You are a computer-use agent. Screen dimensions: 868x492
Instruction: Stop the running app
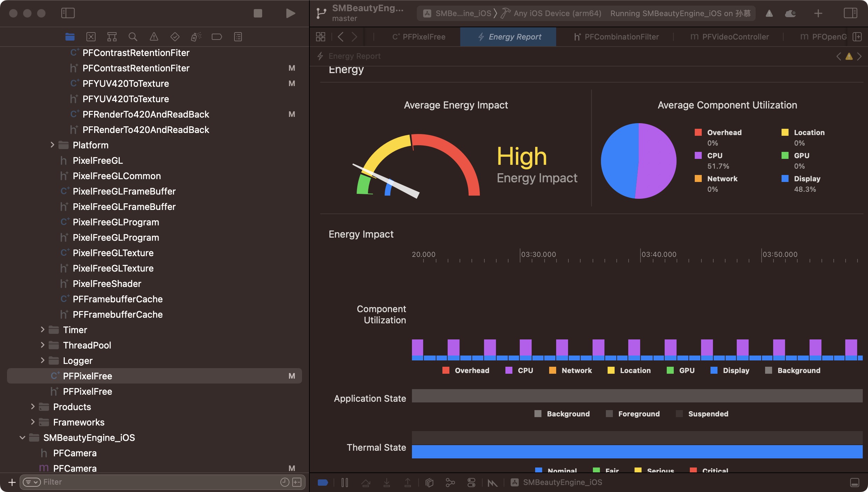click(258, 13)
